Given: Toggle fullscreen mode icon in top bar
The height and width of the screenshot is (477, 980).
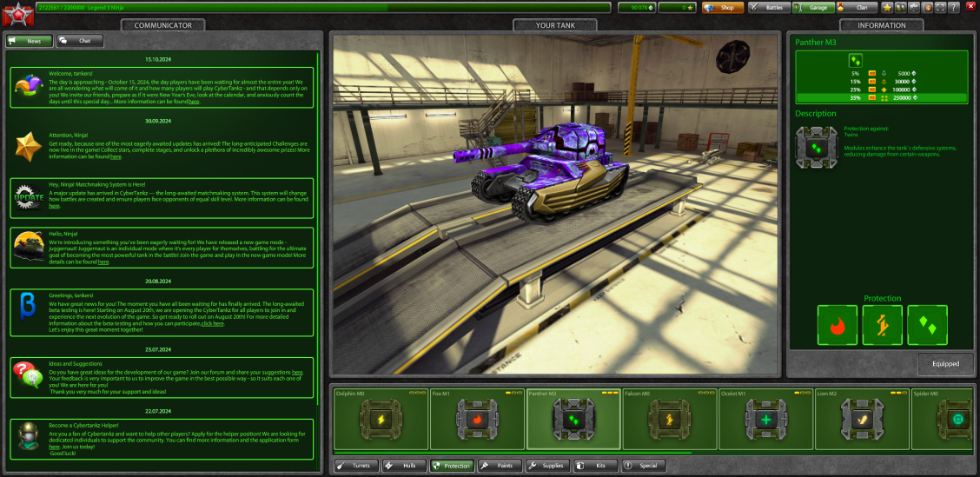Looking at the screenshot, I should (942, 7).
